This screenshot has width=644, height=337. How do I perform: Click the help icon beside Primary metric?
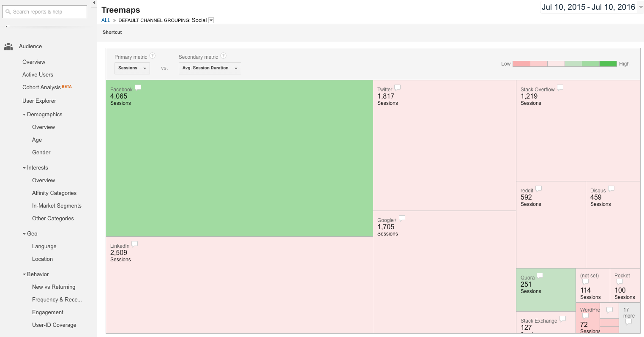[153, 55]
